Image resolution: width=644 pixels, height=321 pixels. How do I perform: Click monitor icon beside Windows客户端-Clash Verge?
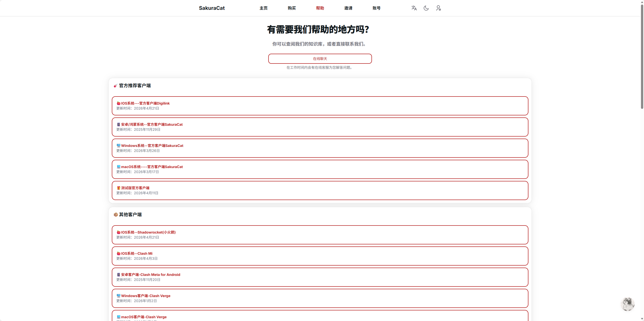point(118,296)
